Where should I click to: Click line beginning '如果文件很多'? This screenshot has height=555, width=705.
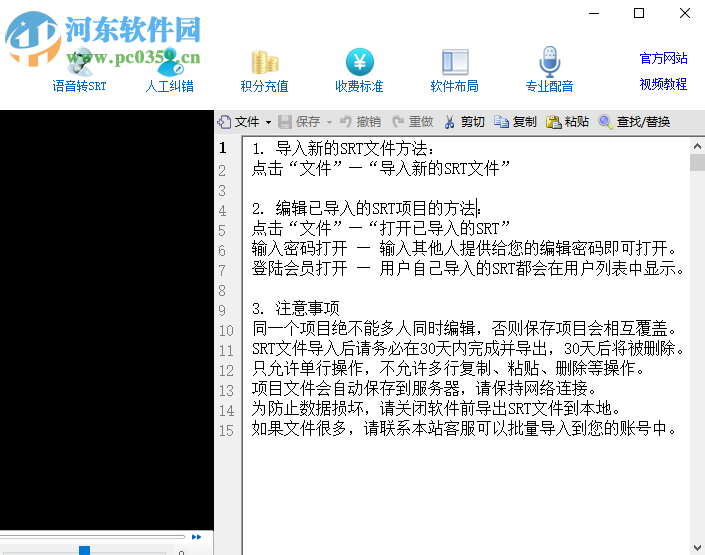[x=465, y=428]
